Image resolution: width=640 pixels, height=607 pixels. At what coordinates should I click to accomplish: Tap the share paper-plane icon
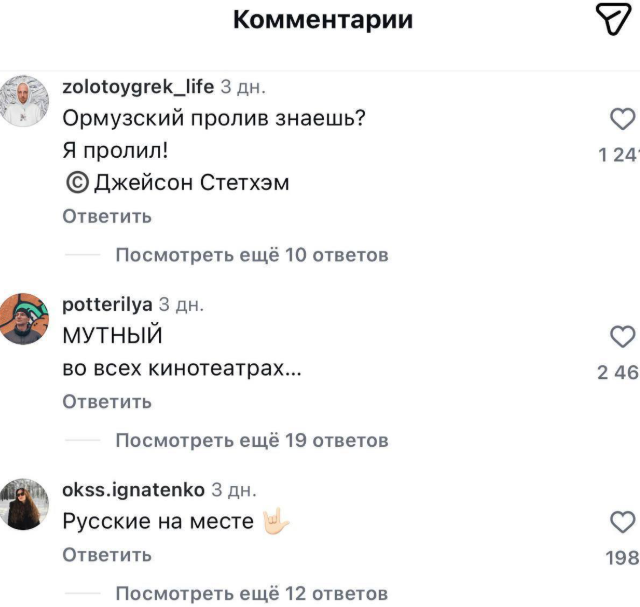[611, 20]
